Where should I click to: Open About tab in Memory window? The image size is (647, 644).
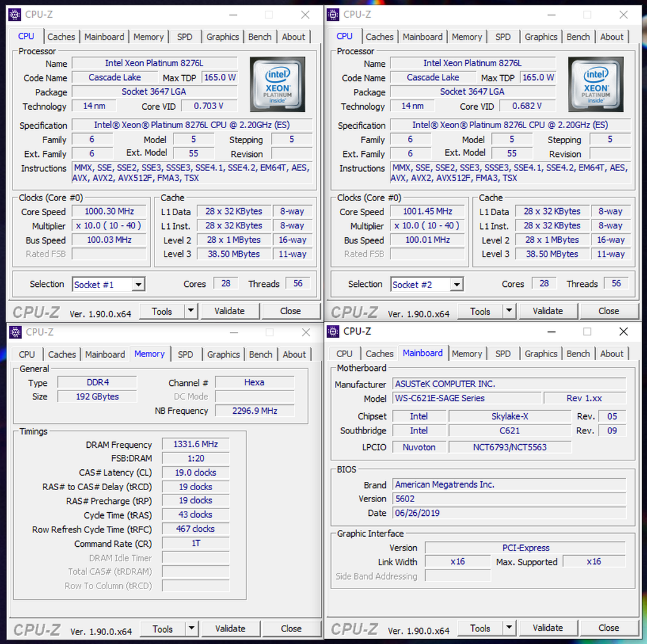tap(294, 354)
